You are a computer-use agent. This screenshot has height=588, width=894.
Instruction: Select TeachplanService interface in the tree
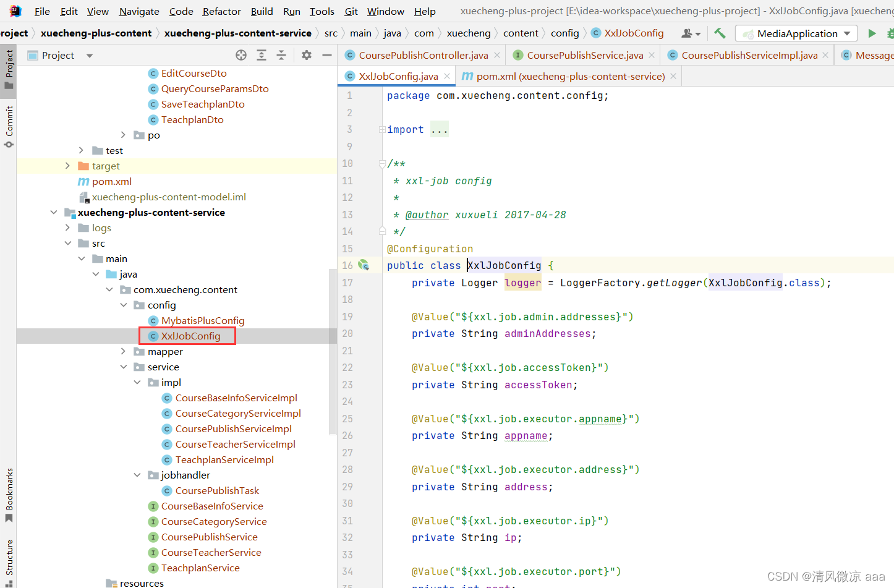[200, 568]
